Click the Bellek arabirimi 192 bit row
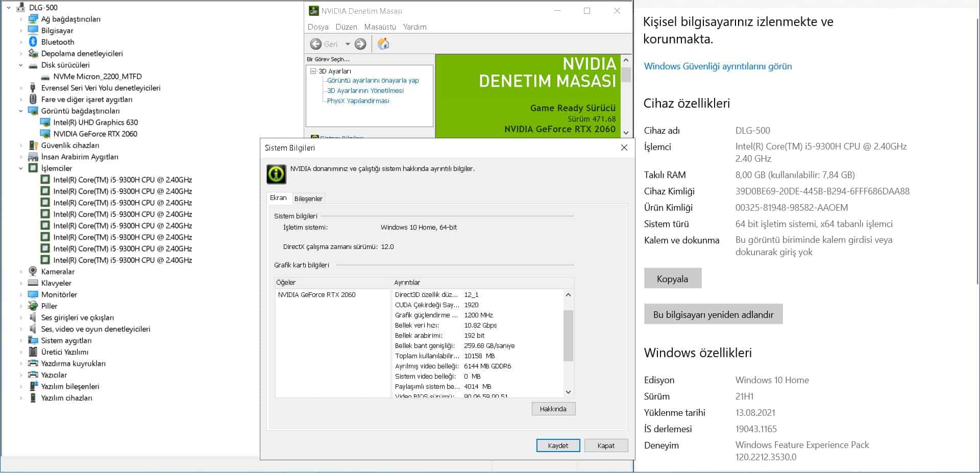980x473 pixels. 478,336
